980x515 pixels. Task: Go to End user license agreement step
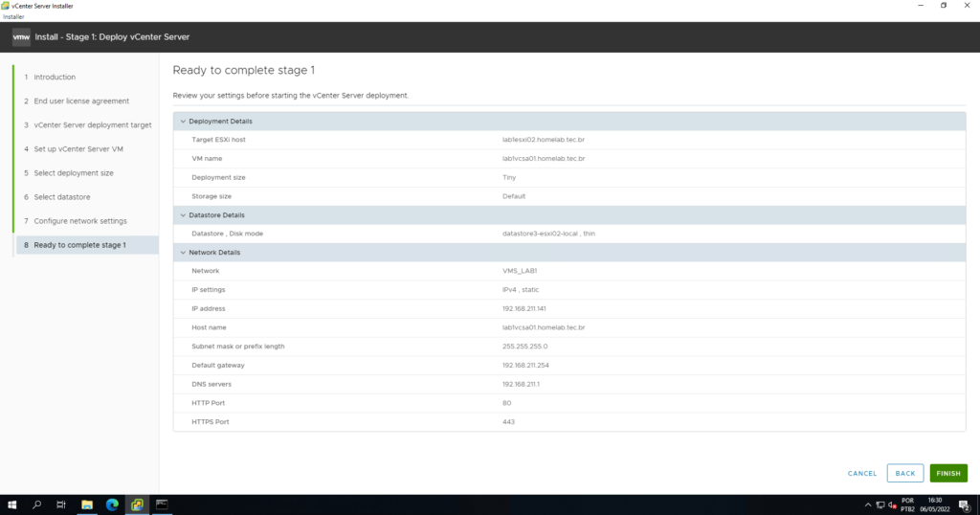pyautogui.click(x=81, y=101)
